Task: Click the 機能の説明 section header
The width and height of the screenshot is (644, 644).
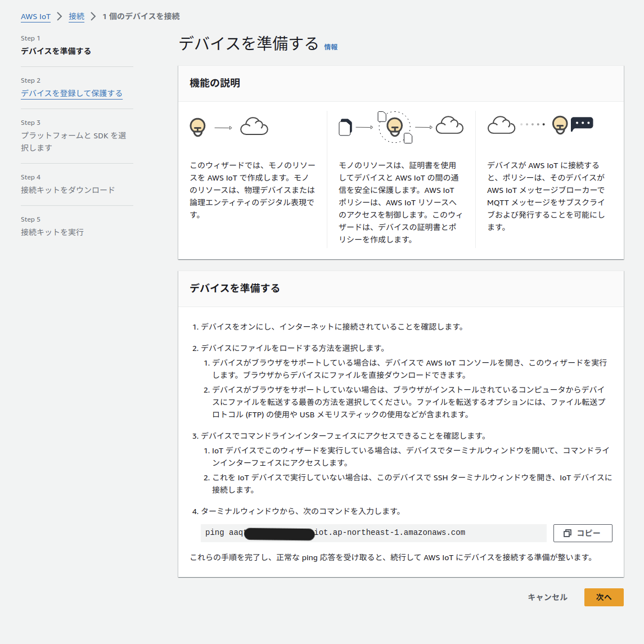Action: point(214,83)
